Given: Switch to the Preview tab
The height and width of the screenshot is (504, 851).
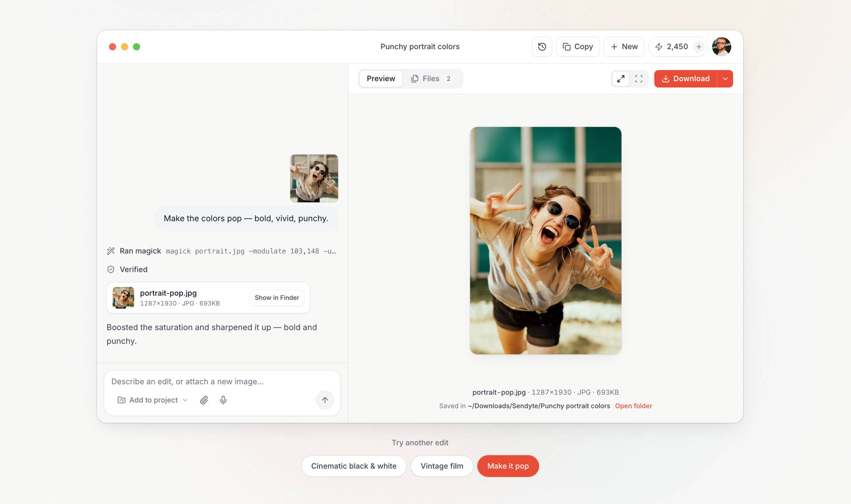Looking at the screenshot, I should click(x=381, y=78).
